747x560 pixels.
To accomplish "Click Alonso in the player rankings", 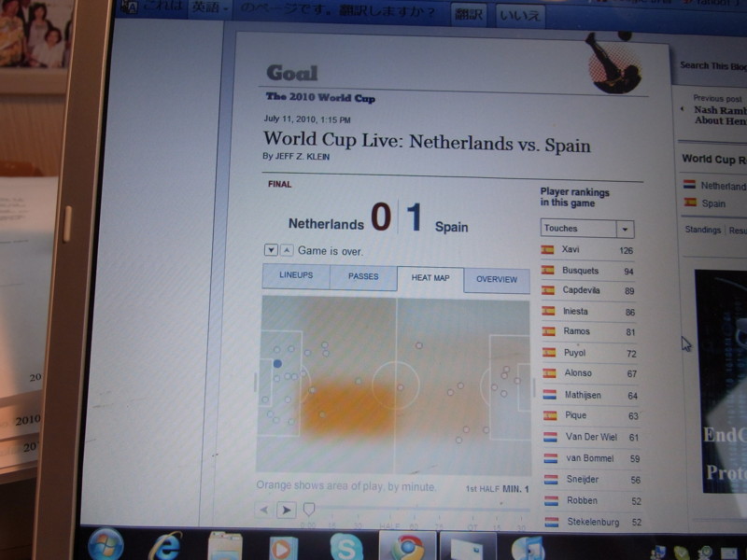I will point(578,372).
